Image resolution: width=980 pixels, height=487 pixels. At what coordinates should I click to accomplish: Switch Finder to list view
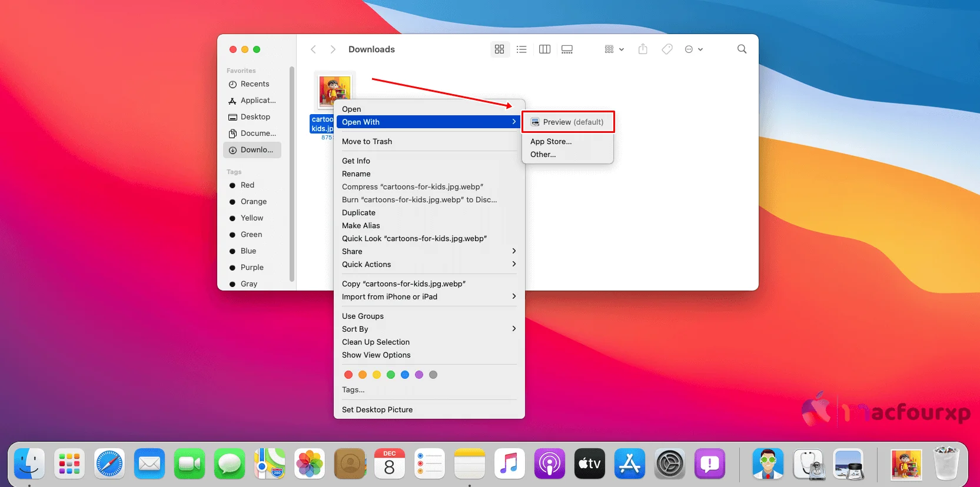coord(521,49)
